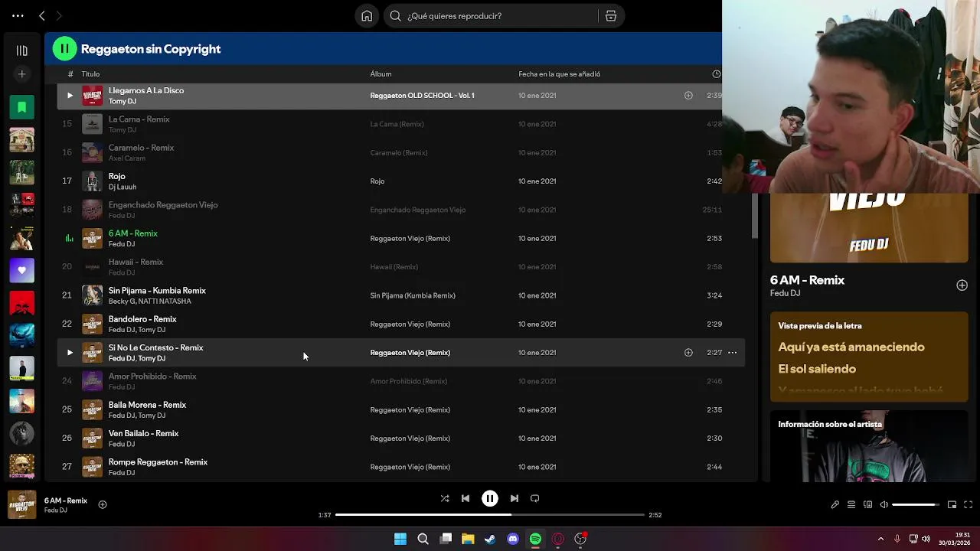Viewport: 980px width, 551px height.
Task: Select the Rojo track title
Action: point(116,176)
